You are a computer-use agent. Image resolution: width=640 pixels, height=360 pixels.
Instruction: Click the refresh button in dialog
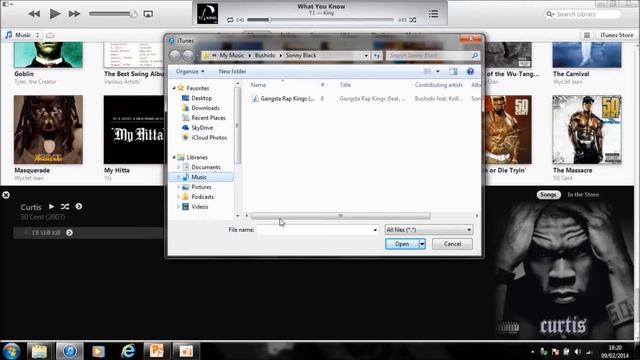pos(377,56)
